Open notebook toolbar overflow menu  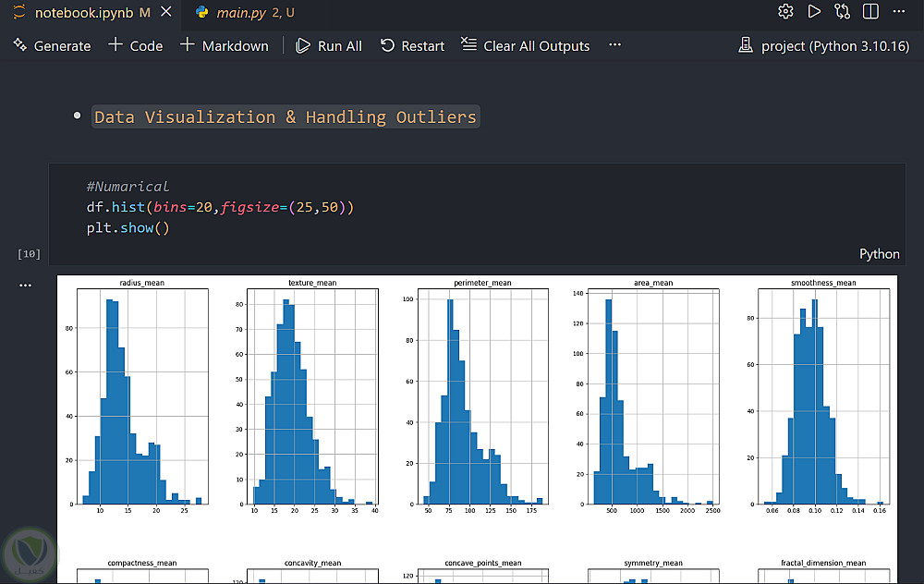tap(615, 45)
